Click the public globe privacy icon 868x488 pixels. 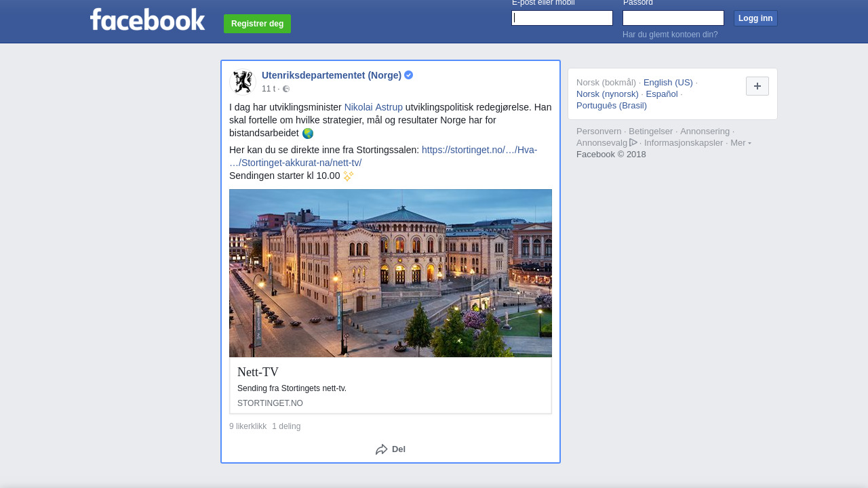[286, 89]
